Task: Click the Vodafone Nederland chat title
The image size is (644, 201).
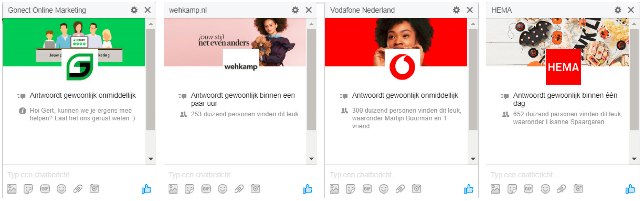Action: pos(362,10)
